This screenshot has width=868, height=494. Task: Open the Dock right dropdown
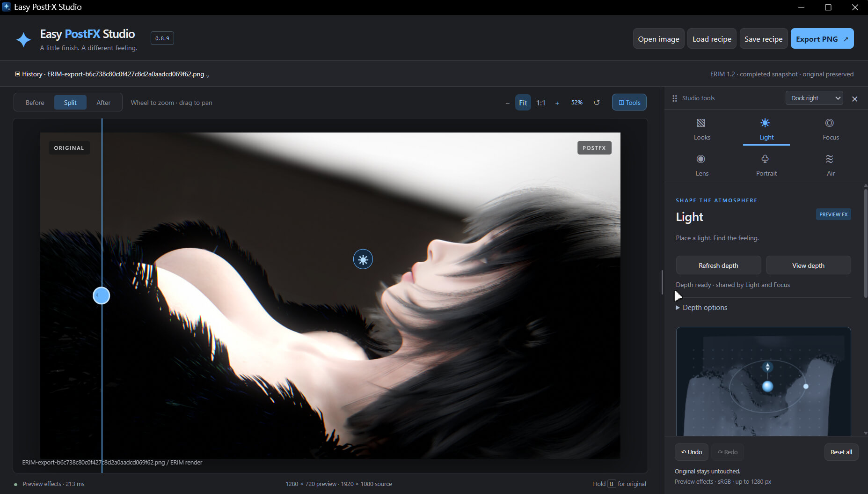(814, 98)
